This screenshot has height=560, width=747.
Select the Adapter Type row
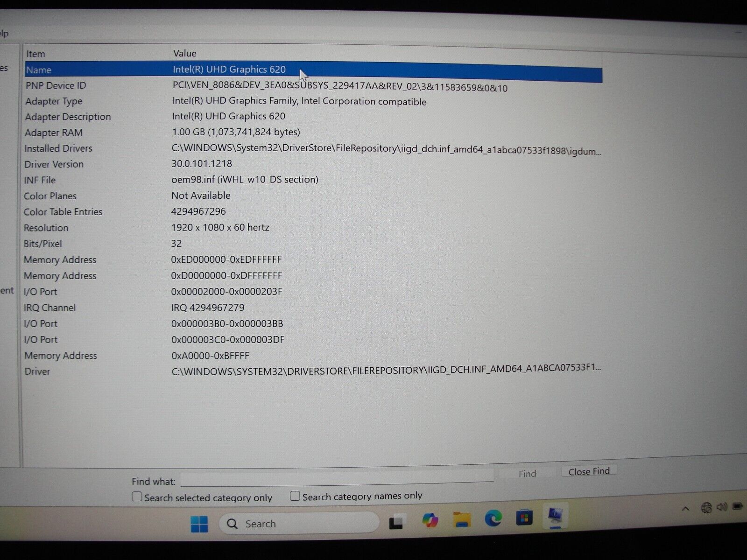(313, 101)
